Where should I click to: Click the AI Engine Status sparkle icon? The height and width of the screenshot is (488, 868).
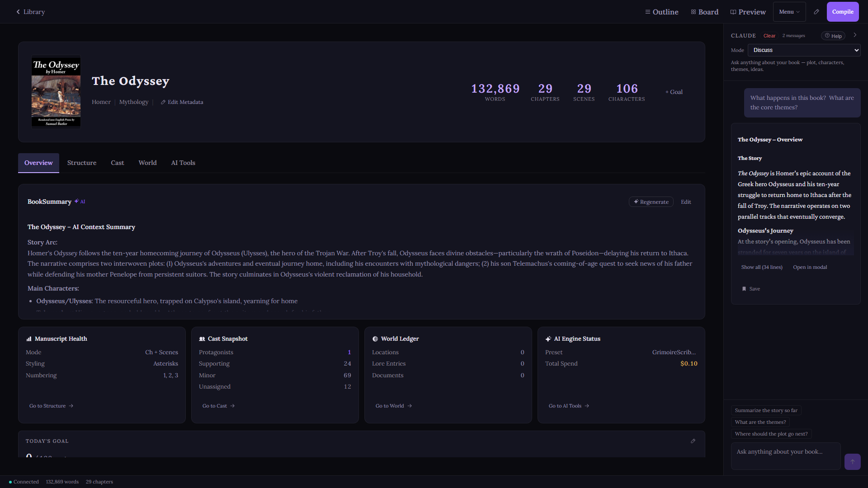click(x=548, y=339)
